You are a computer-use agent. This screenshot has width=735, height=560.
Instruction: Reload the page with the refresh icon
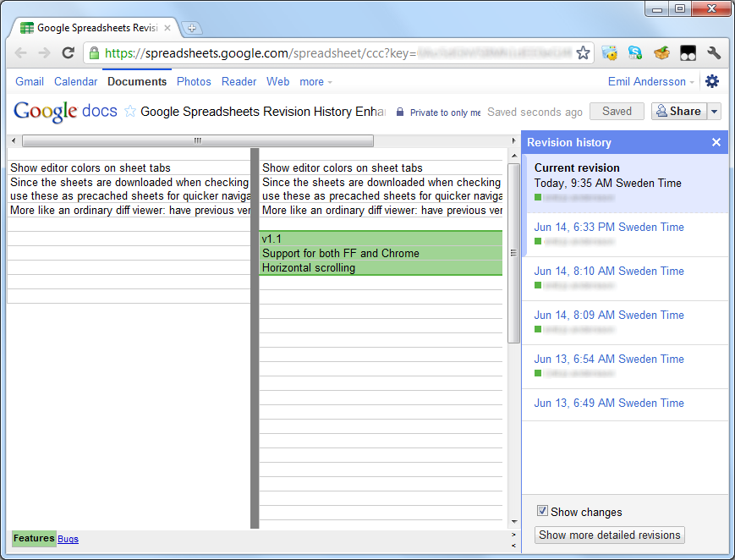[69, 52]
